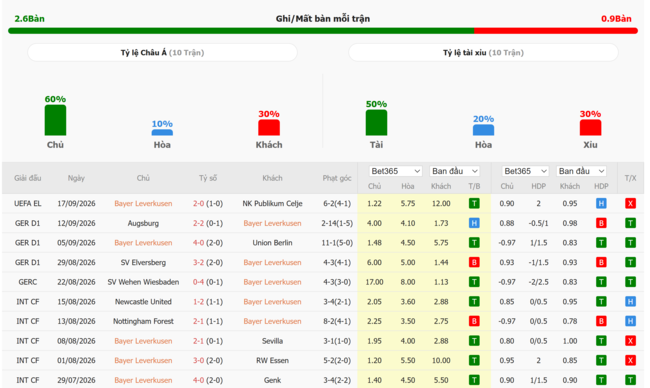Viewport: 650px width, 388px height.
Task: Open the NK Publikum Celje team link
Action: (272, 204)
